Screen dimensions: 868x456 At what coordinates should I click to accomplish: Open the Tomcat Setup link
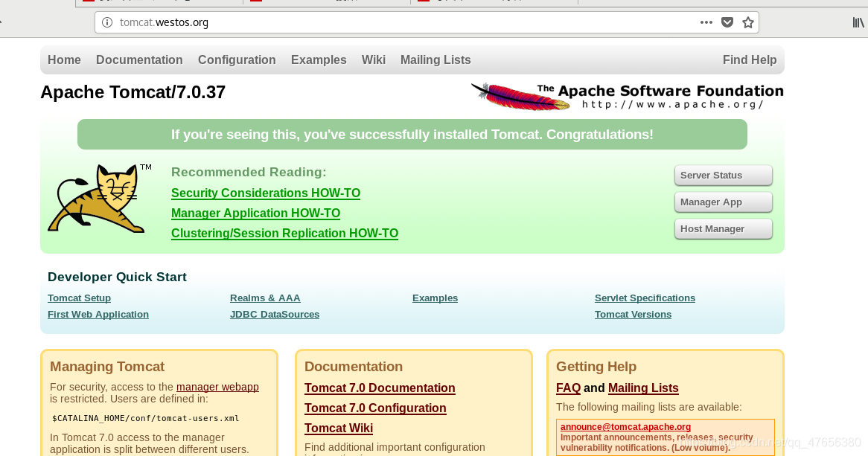(79, 298)
